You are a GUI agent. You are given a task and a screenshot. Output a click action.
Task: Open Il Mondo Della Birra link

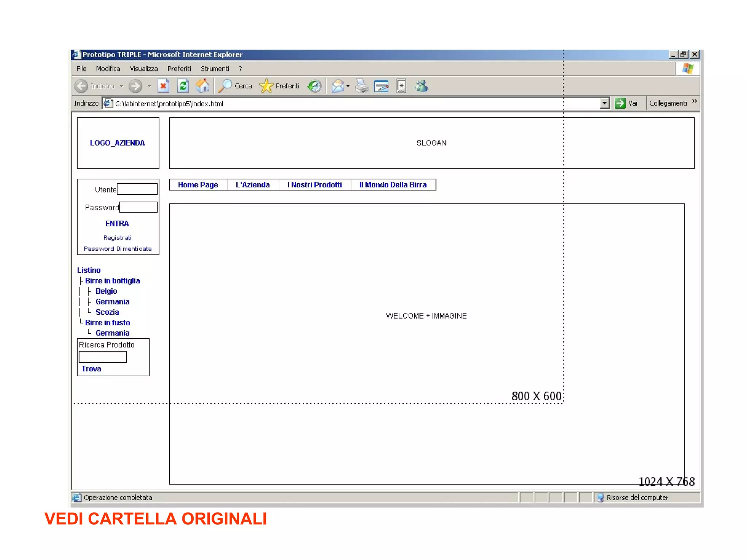pos(393,185)
